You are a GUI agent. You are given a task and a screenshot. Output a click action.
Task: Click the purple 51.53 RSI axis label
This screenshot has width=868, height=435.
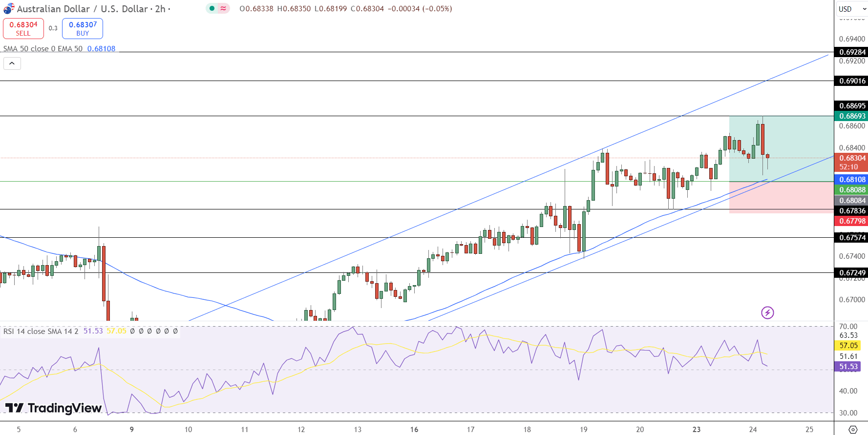pos(847,367)
